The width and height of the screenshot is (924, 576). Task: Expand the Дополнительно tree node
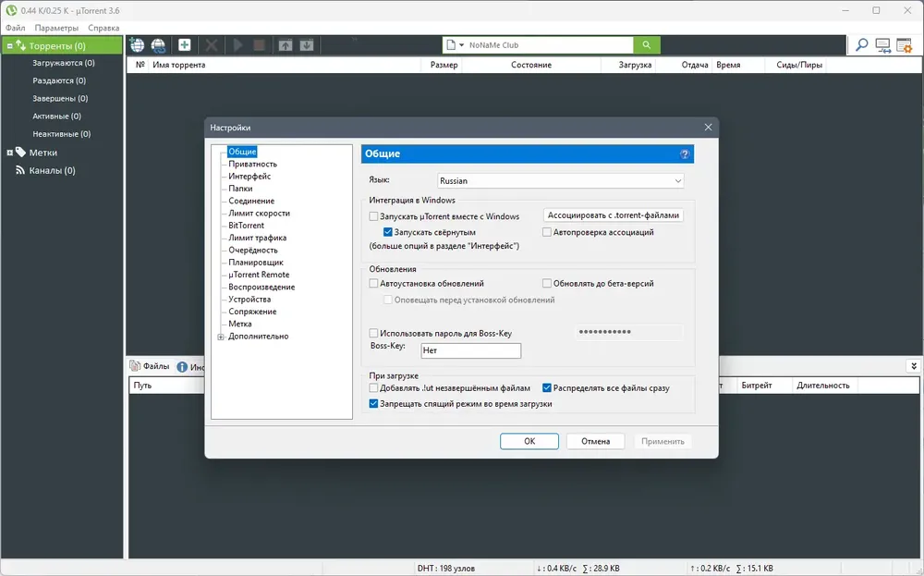pyautogui.click(x=221, y=337)
